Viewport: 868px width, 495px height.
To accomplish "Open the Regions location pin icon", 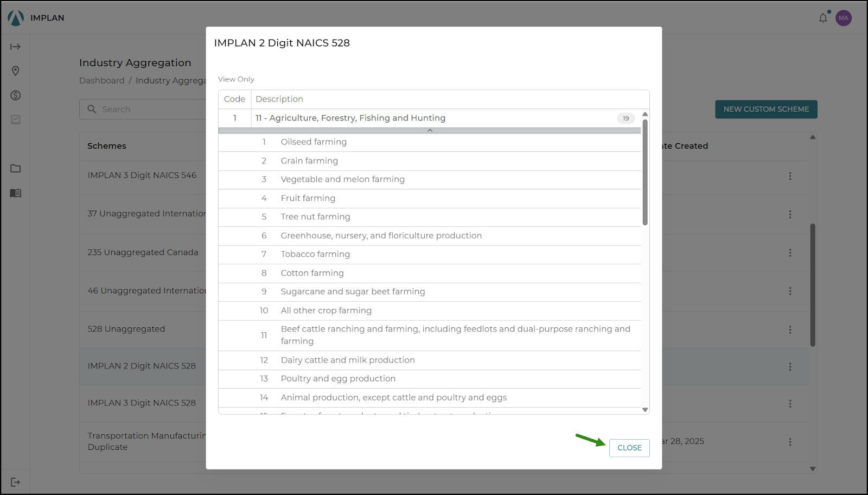I will 16,71.
